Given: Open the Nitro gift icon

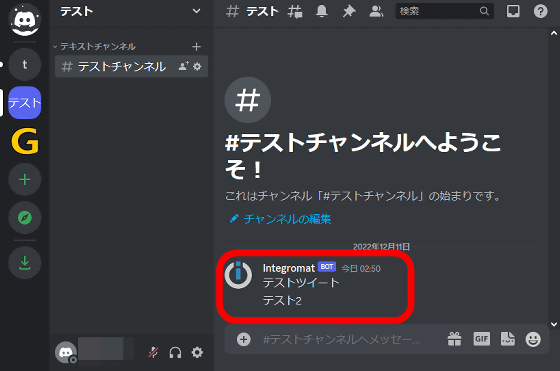Looking at the screenshot, I should (454, 339).
